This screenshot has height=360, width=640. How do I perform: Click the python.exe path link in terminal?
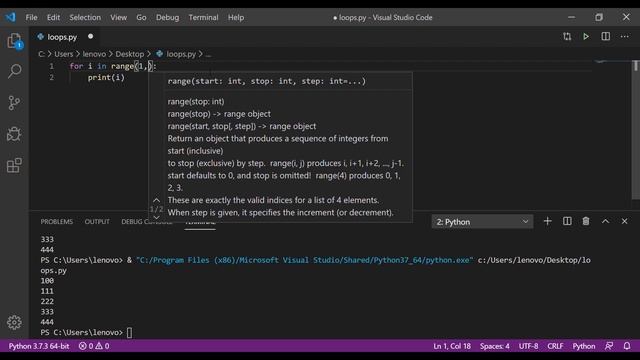tap(304, 260)
